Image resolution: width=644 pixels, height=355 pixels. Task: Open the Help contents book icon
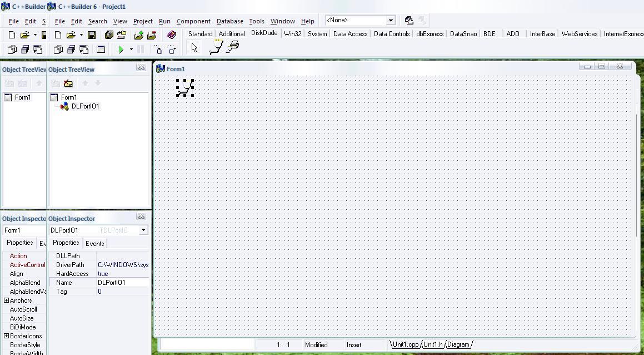171,35
